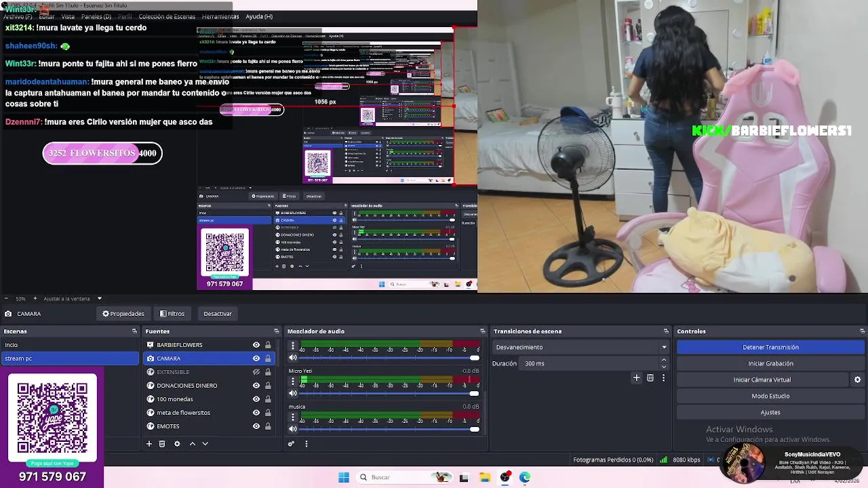Pop out the Fuentes dock icon

coord(276,331)
